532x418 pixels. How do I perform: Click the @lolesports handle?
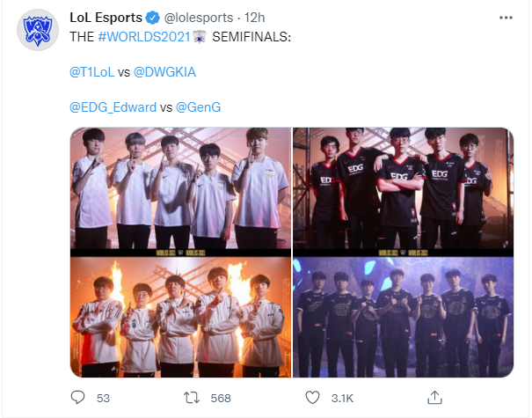199,18
